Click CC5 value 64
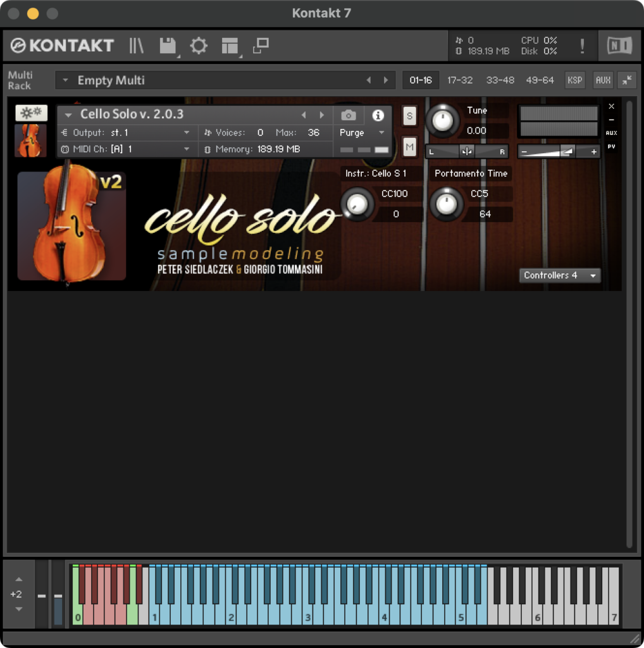 485,214
